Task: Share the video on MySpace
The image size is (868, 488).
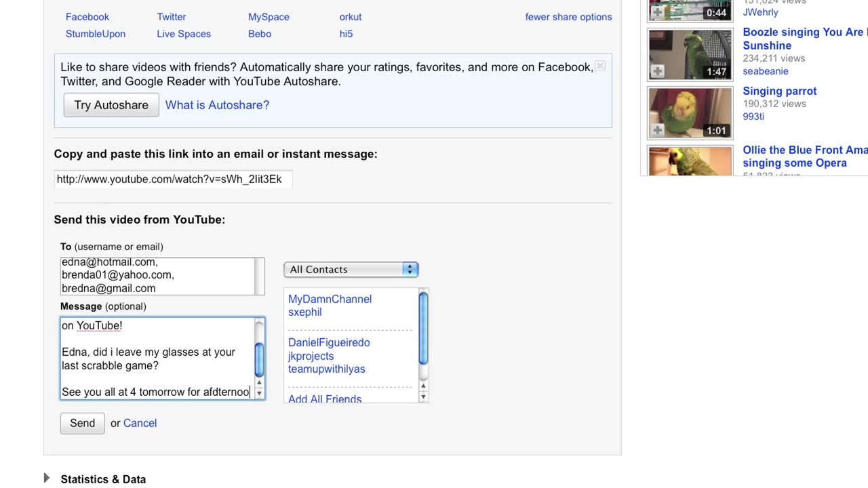Action: (269, 17)
